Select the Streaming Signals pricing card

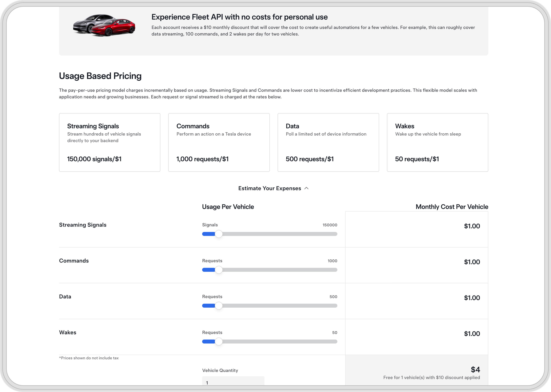pos(109,142)
